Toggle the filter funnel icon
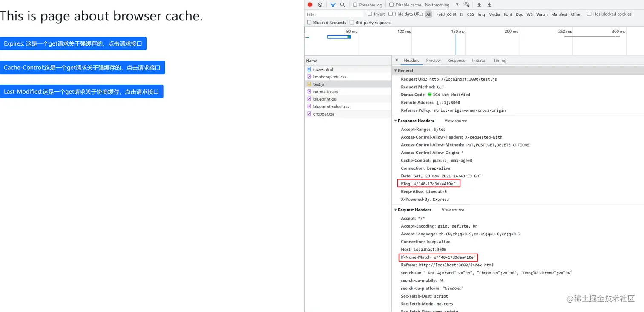 pyautogui.click(x=333, y=5)
